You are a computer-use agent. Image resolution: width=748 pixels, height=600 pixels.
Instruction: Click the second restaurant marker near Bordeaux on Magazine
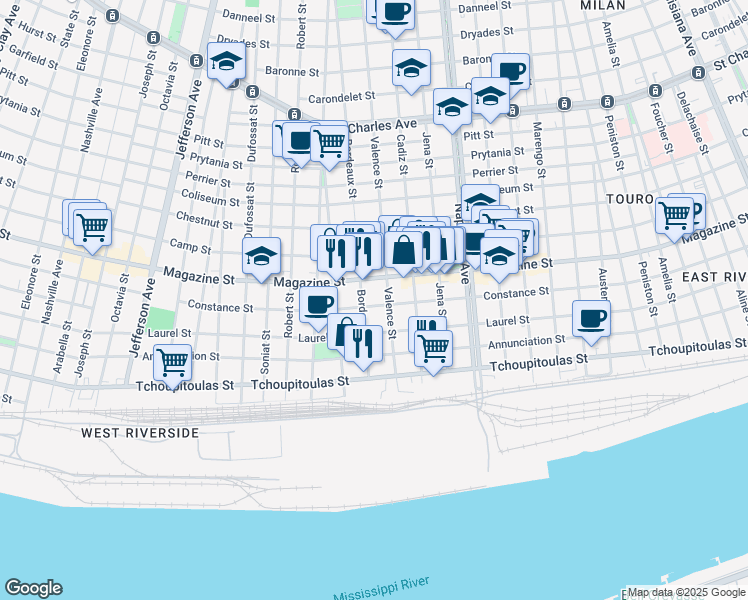364,252
